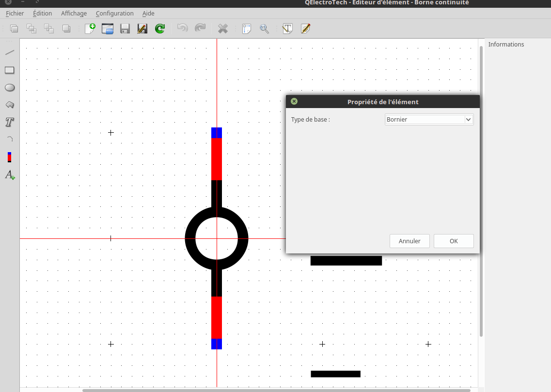
Task: Click the green reload icon
Action: [160, 29]
